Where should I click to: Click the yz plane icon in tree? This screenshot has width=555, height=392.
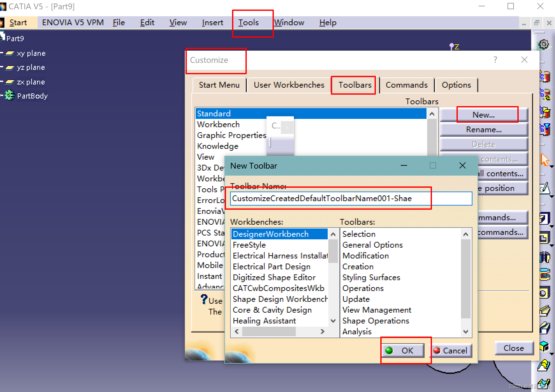click(10, 68)
